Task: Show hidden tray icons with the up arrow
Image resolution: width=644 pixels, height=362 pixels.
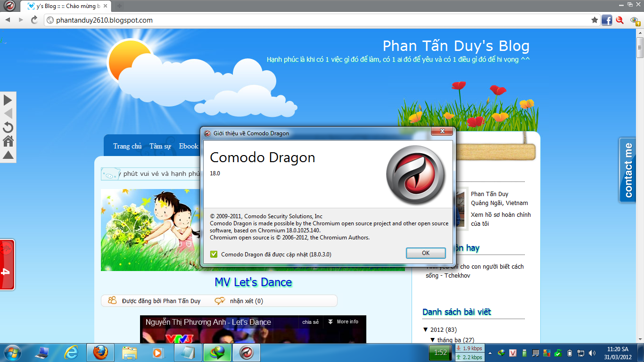Action: pos(490,353)
